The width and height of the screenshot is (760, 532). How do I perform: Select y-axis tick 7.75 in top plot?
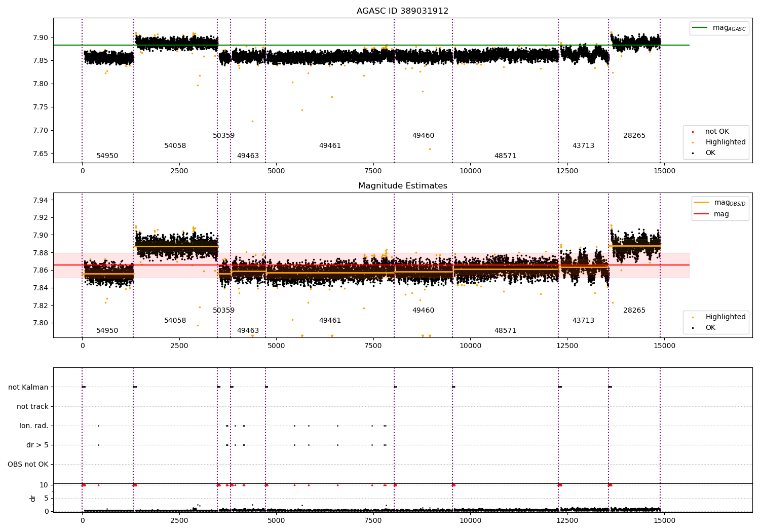click(x=41, y=107)
